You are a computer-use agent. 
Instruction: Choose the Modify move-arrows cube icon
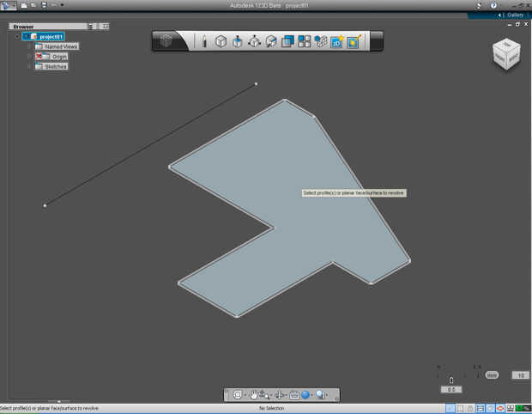tap(255, 41)
